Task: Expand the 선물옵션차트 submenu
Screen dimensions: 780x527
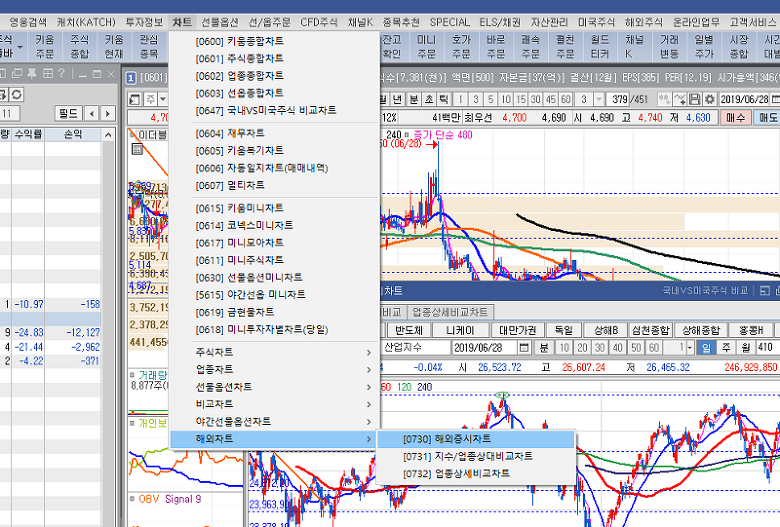Action: coord(275,387)
